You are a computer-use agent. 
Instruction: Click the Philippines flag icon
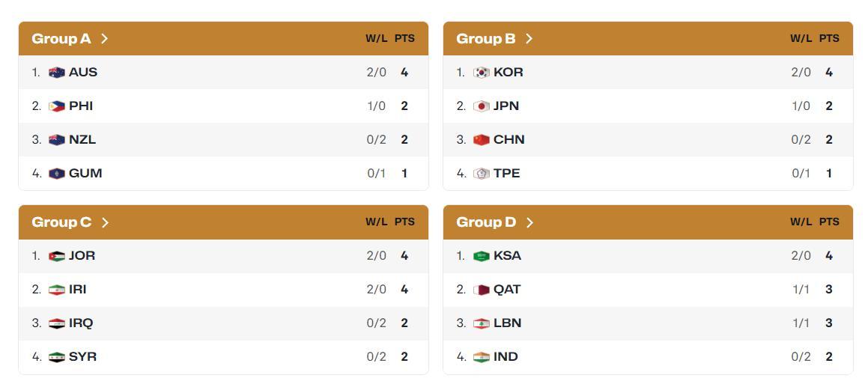click(56, 106)
